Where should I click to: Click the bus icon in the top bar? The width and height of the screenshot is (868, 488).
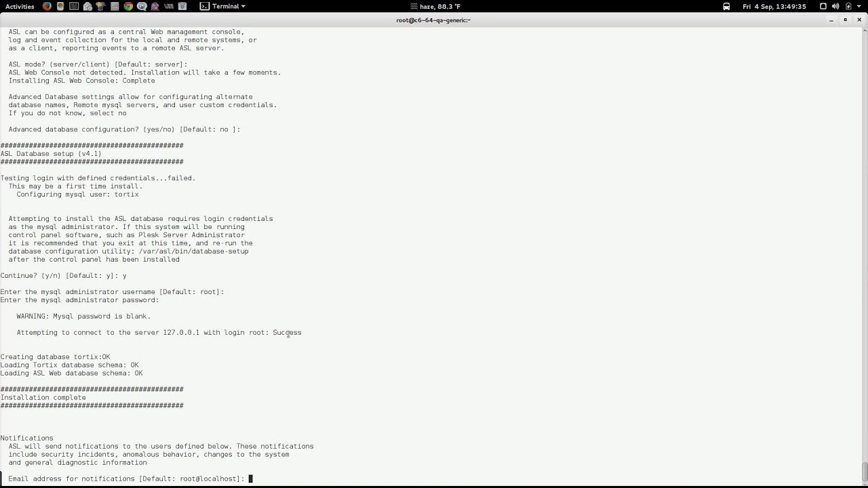[726, 6]
